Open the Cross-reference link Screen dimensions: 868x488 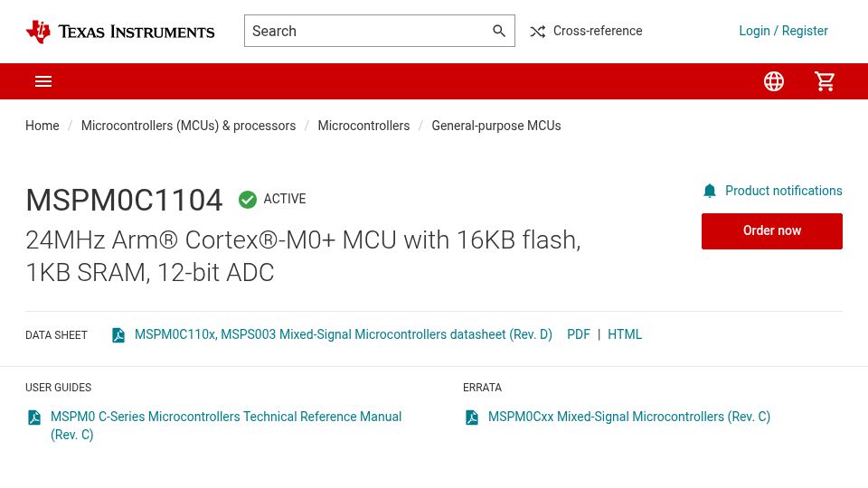click(598, 31)
